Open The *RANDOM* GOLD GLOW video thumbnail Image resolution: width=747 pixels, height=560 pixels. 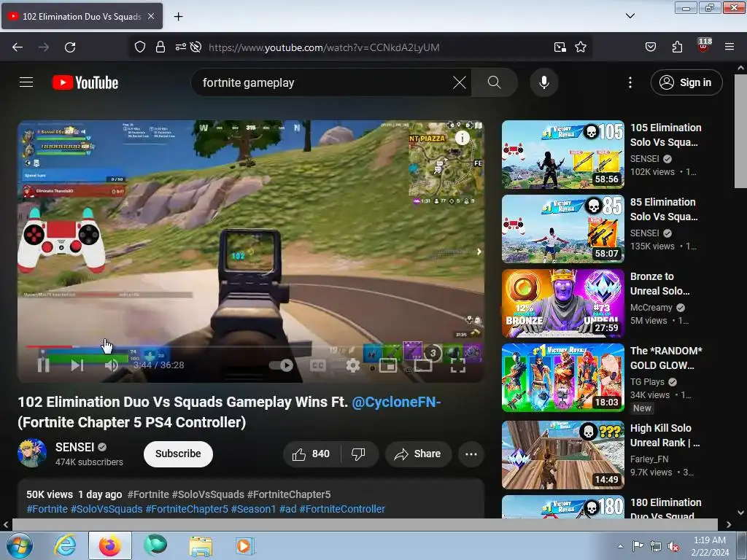[562, 377]
